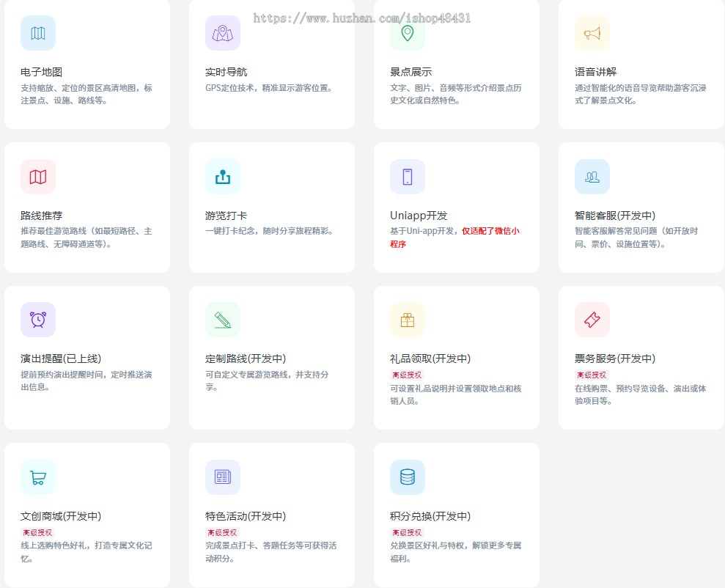
Task: Click red text 仅适配了微信小程序
Action: click(455, 238)
